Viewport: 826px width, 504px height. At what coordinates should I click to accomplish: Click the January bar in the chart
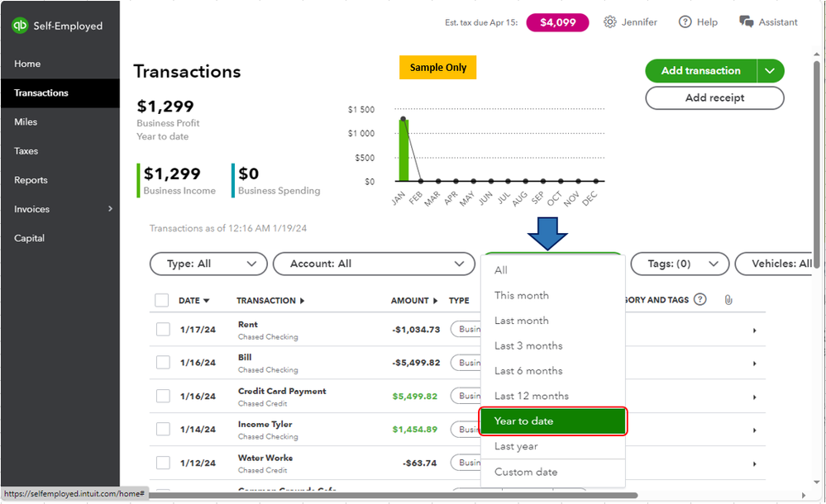click(x=403, y=150)
